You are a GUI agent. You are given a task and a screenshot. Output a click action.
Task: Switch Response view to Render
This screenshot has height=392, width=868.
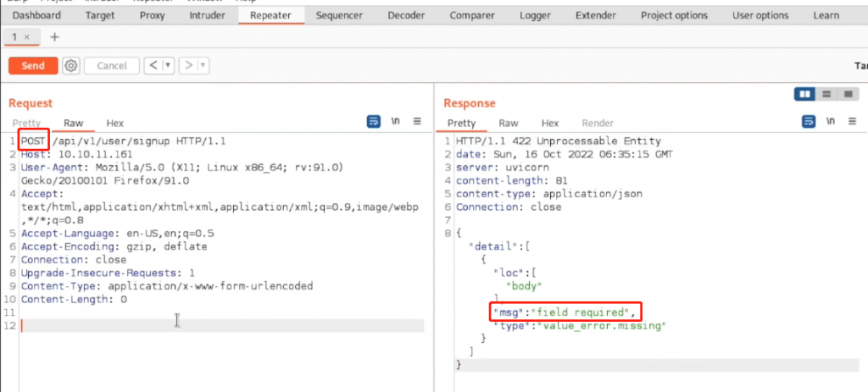pyautogui.click(x=598, y=123)
